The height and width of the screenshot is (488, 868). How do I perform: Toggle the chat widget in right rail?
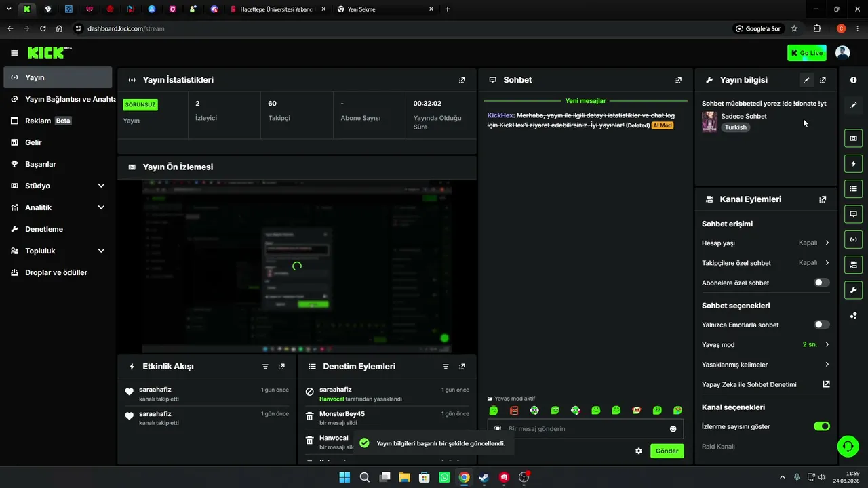pyautogui.click(x=853, y=214)
